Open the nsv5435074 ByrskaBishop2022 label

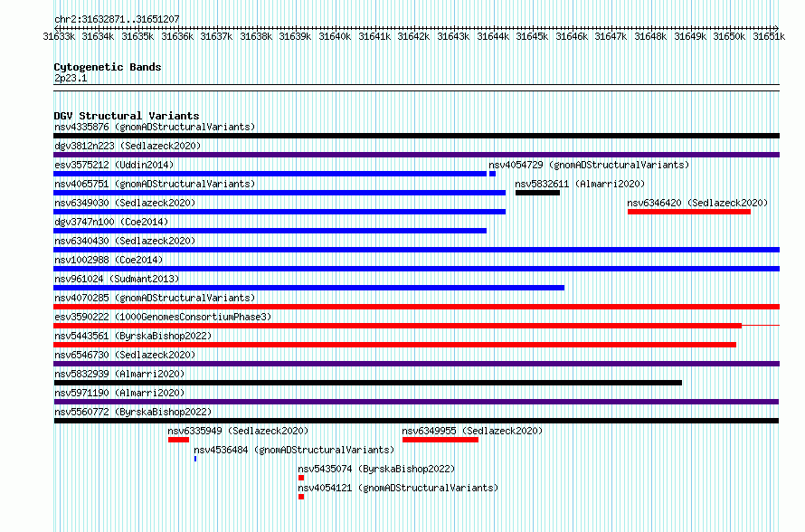click(376, 469)
